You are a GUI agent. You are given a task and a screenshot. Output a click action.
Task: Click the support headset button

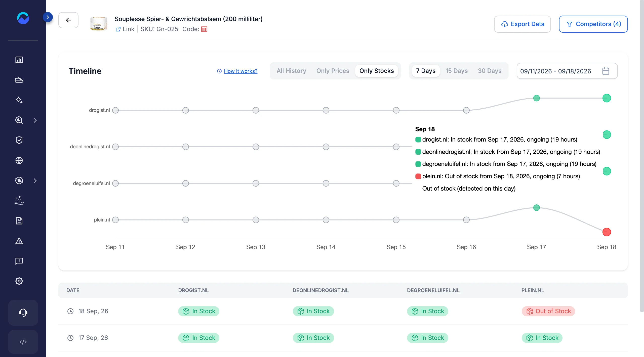click(23, 313)
